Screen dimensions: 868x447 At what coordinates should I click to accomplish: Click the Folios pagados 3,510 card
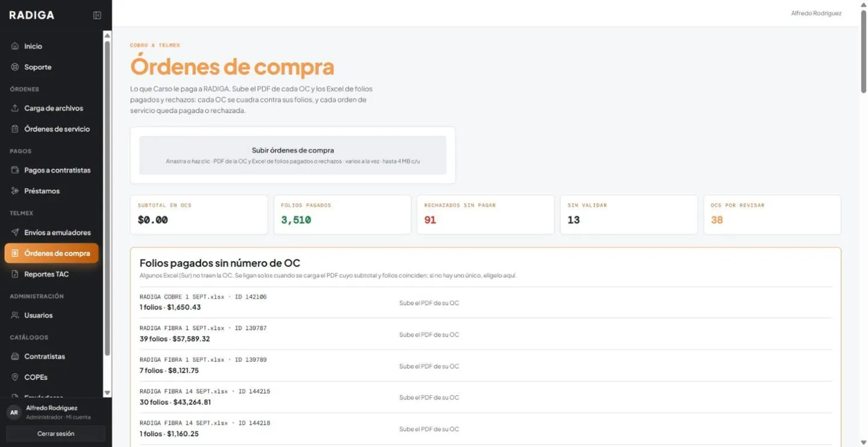coord(342,215)
